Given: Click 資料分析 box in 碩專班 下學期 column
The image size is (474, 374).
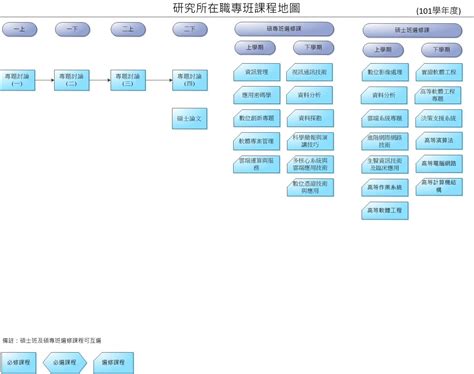Looking at the screenshot, I should [309, 95].
